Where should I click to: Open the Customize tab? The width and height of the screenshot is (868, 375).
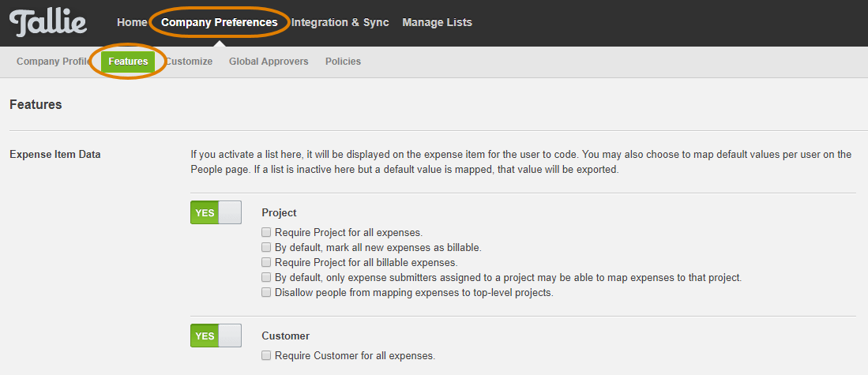(x=189, y=62)
